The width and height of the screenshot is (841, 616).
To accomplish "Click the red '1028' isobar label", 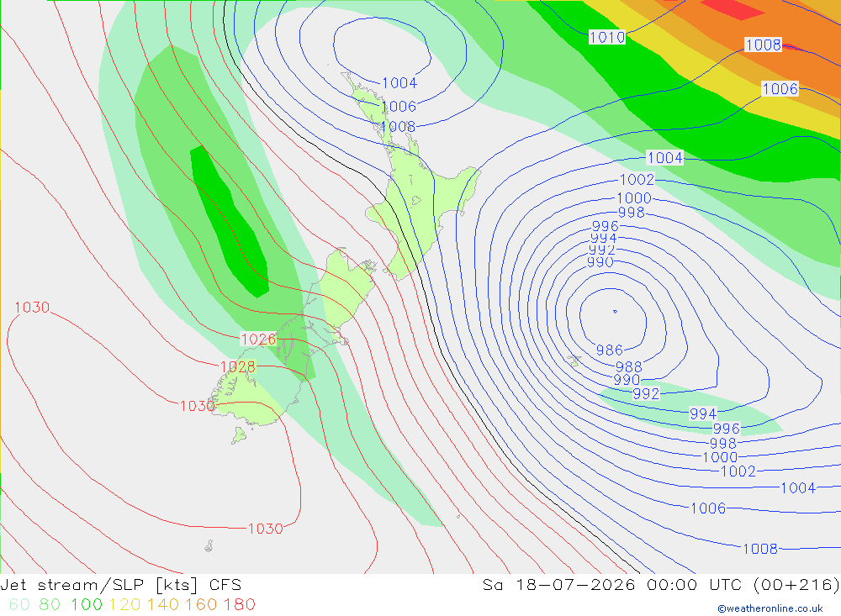I will (238, 366).
